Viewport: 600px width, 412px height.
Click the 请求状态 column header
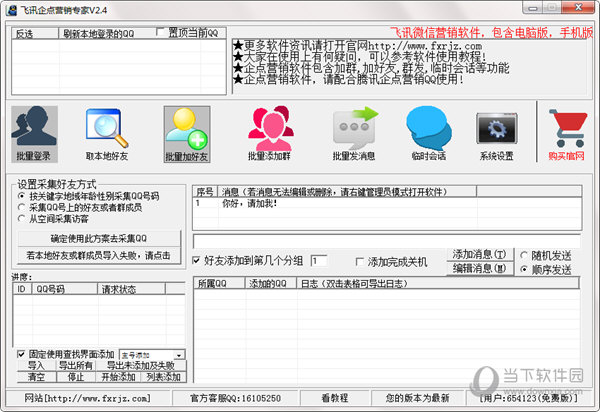coord(132,289)
